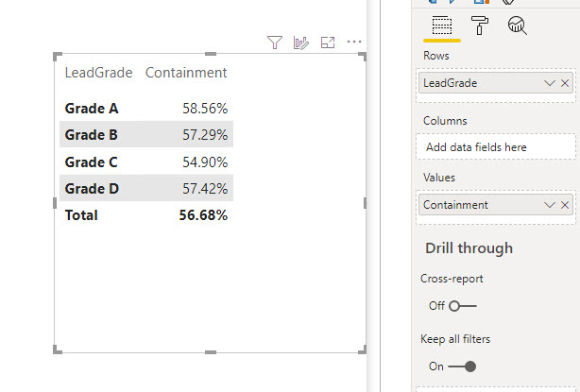Click the 54.90% value cell
Screen dimensions: 580x392
pyautogui.click(x=205, y=162)
